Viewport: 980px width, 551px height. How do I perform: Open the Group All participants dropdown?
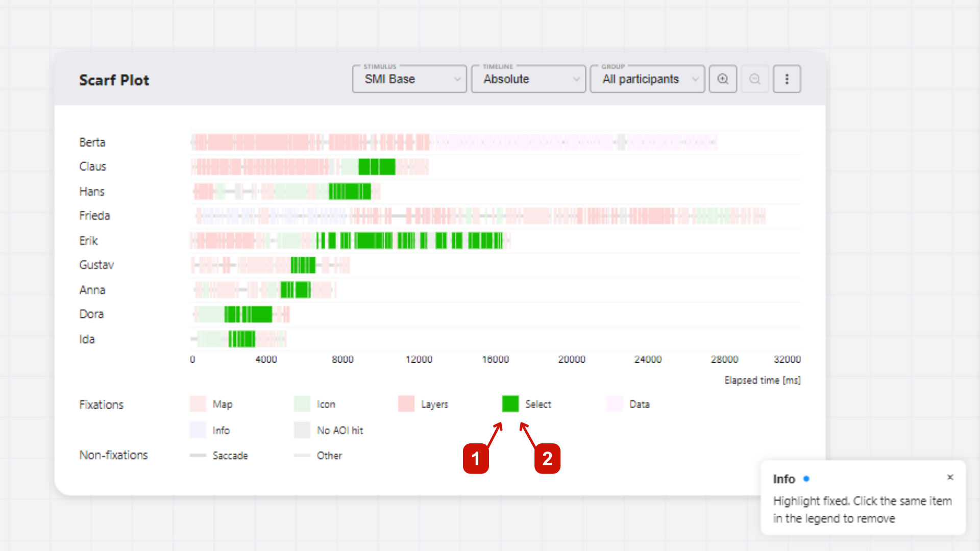click(647, 79)
